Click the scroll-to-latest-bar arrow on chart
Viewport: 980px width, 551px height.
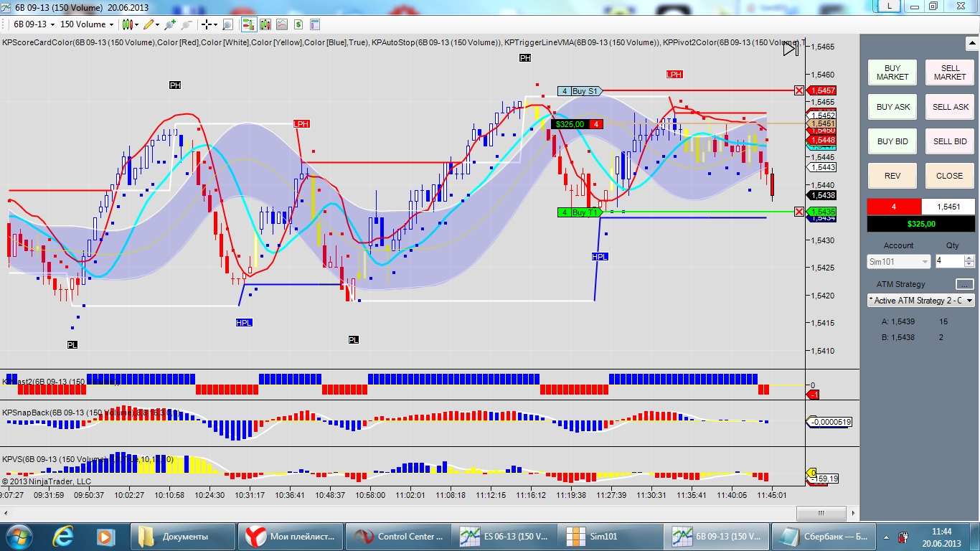790,49
